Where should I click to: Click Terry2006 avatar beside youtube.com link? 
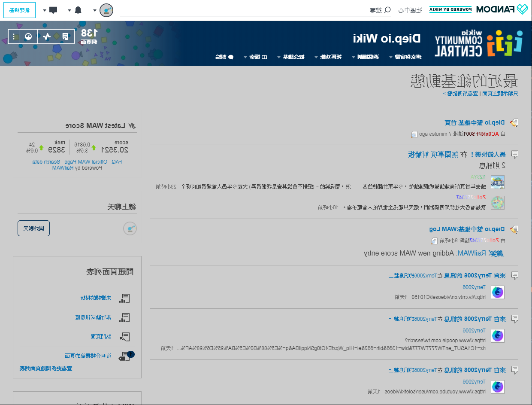pos(497,387)
